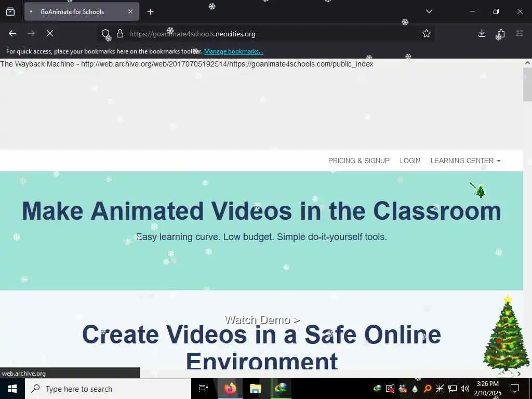Viewport: 532px width, 399px height.
Task: Select the GoAnimate for Schools tab
Action: (x=82, y=11)
